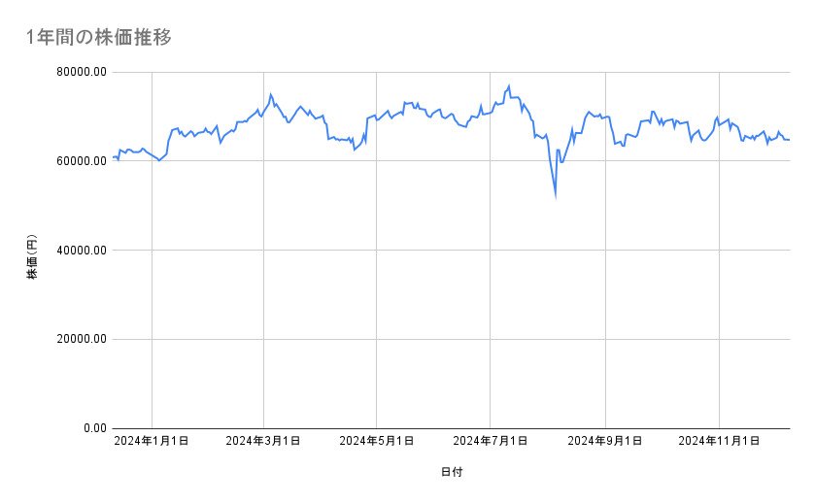815x504 pixels.
Task: Select the "2024年7月1日" x-axis label
Action: (x=491, y=442)
